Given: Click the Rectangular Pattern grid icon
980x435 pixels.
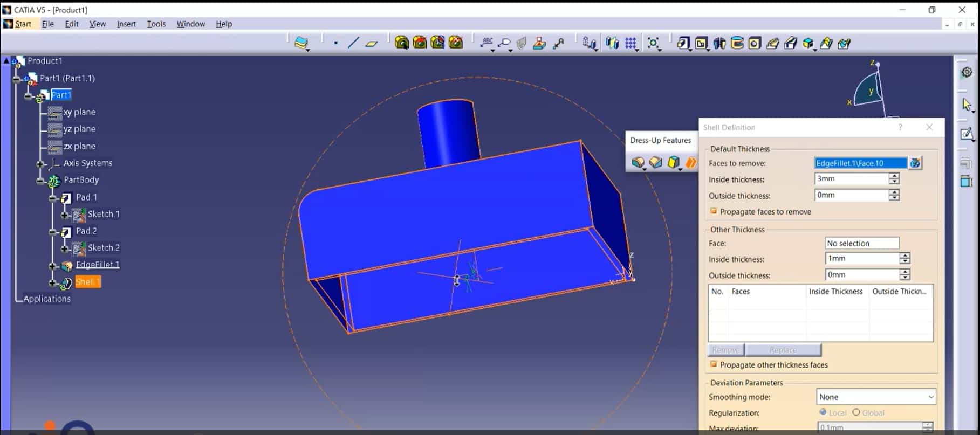Looking at the screenshot, I should click(x=631, y=43).
